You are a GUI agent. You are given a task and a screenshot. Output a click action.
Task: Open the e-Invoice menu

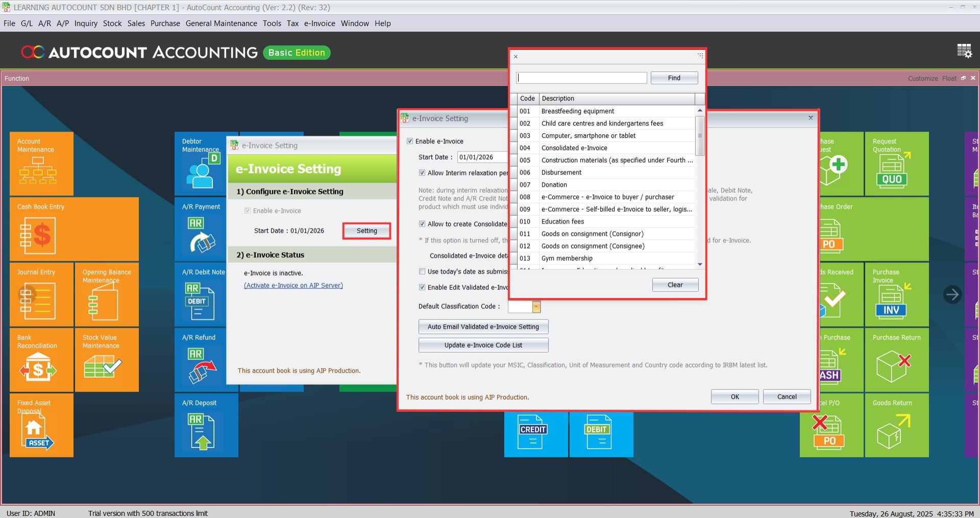tap(320, 23)
